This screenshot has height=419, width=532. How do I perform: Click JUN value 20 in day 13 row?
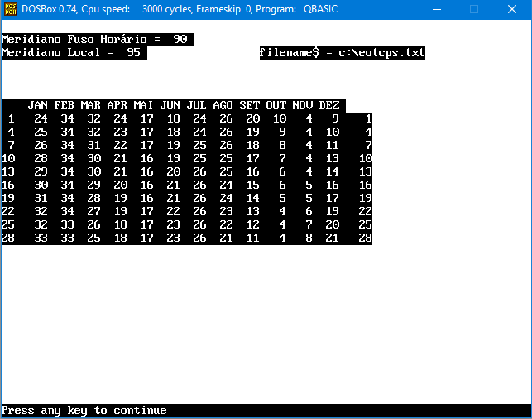point(174,171)
